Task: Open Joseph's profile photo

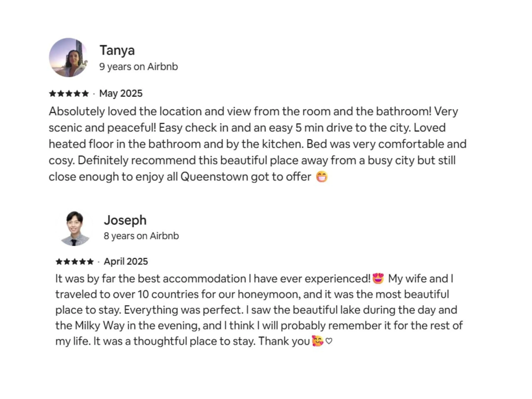Action: [x=75, y=228]
